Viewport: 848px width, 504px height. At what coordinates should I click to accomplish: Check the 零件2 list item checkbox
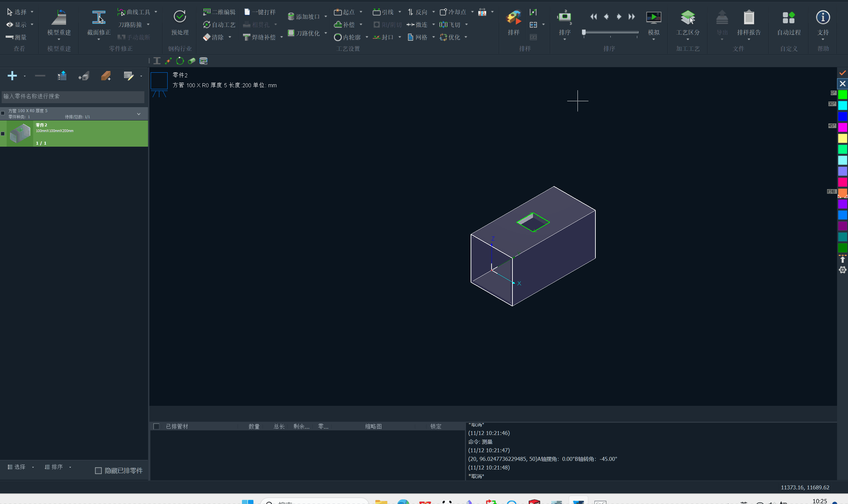click(3, 134)
